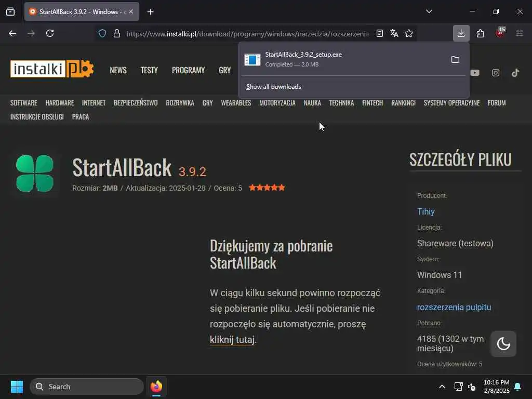
Task: Bookmark this page with the star
Action: click(409, 34)
